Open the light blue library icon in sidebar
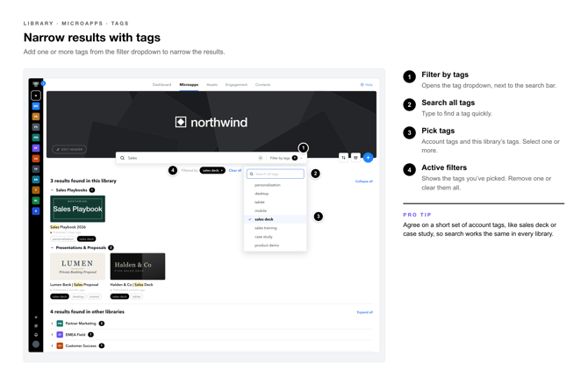Viewport: 588px width, 377px height. tap(36, 106)
